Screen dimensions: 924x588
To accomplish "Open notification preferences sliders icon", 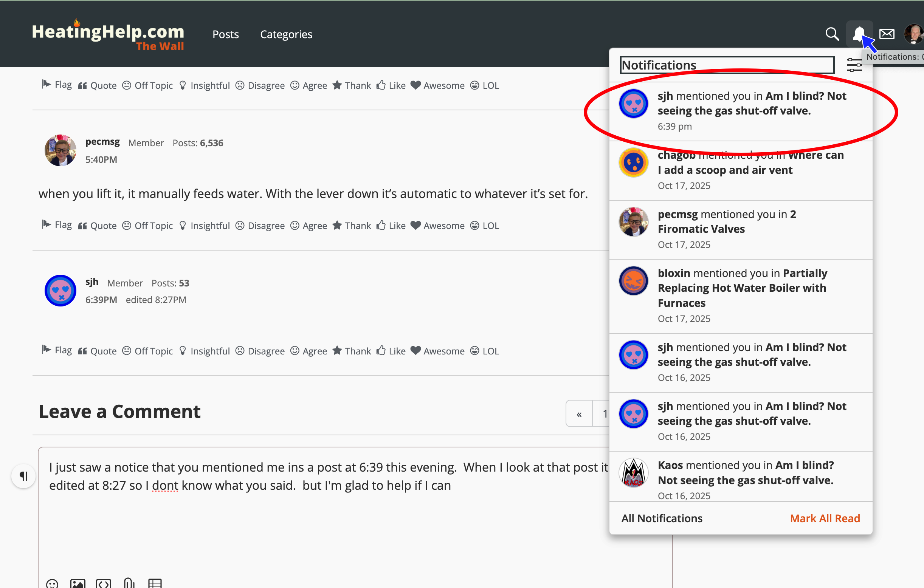I will point(854,65).
